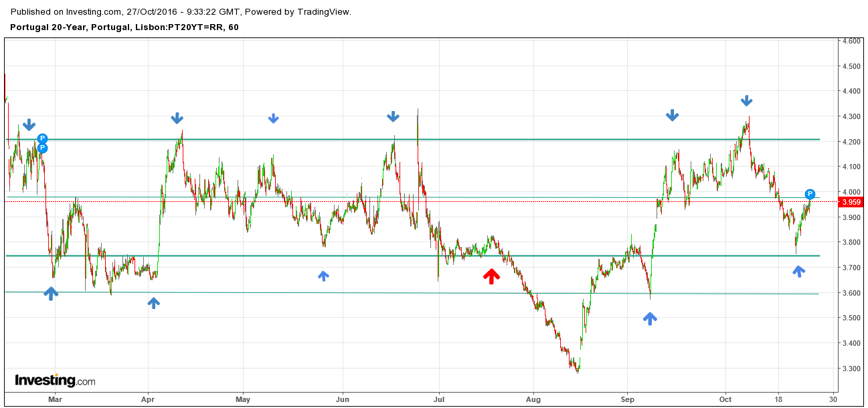Click the red 3.959 current price label

click(851, 202)
